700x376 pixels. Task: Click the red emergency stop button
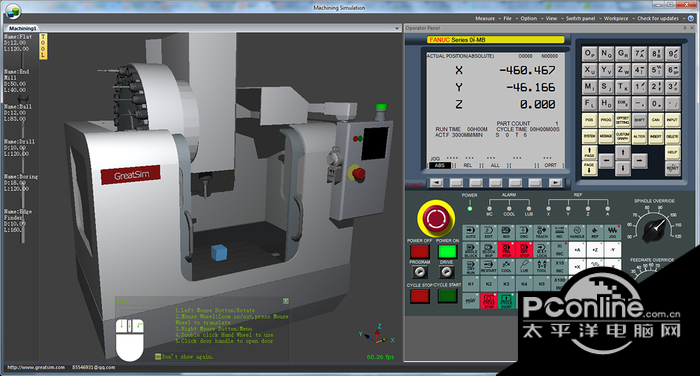(x=436, y=218)
